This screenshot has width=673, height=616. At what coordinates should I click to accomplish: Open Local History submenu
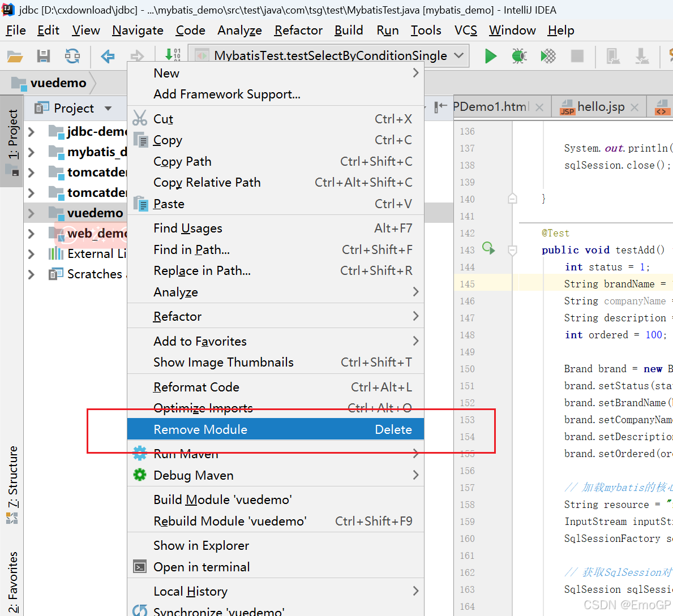point(276,591)
